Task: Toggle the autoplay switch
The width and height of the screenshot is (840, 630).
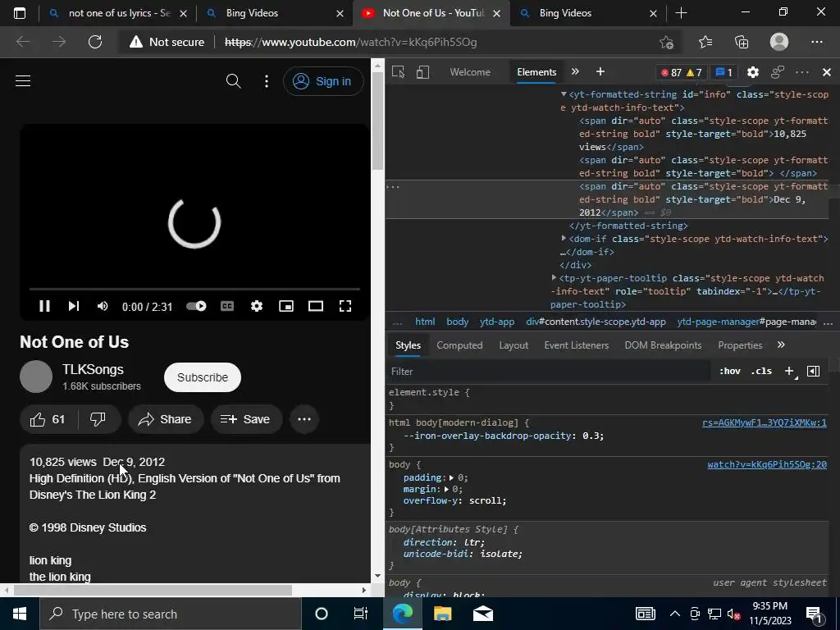Action: (x=196, y=306)
